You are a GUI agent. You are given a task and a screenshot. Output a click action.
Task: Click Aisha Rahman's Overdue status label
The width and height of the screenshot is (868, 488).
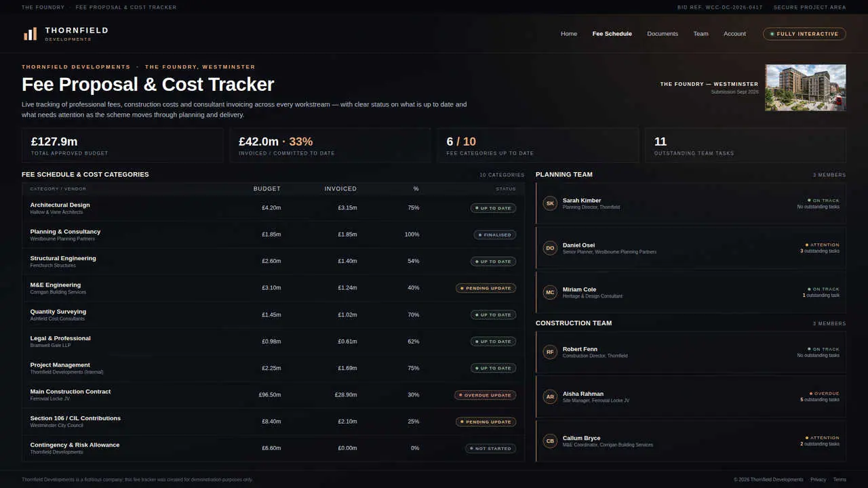click(824, 394)
